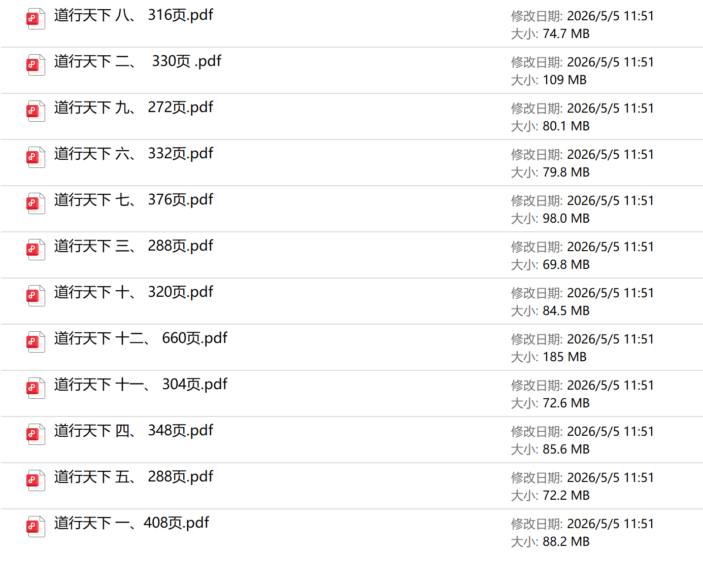Image resolution: width=703 pixels, height=588 pixels.
Task: Click the PDF icon for 道行天下 四、348页
Action: pyautogui.click(x=36, y=434)
